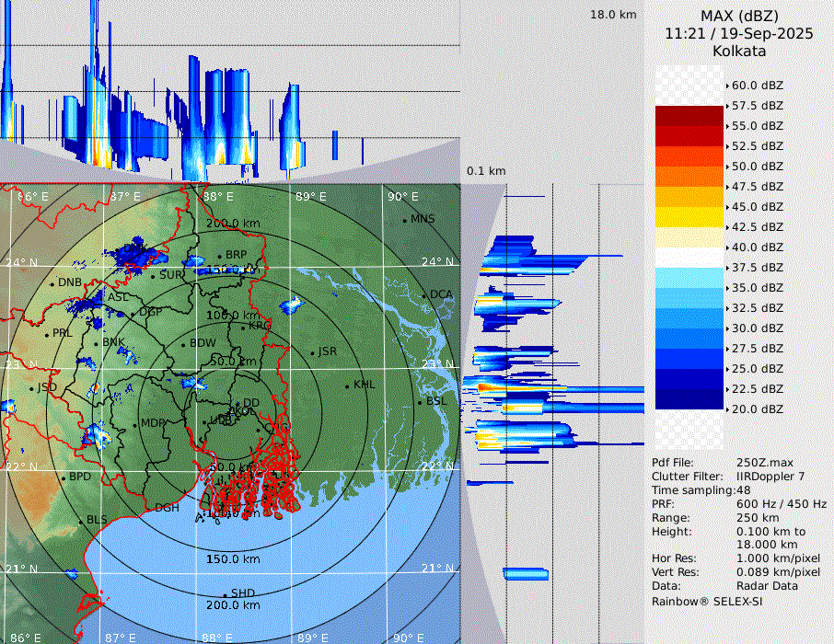The width and height of the screenshot is (834, 644).
Task: Click the 60.0 dBZ legend label
Action: (758, 85)
